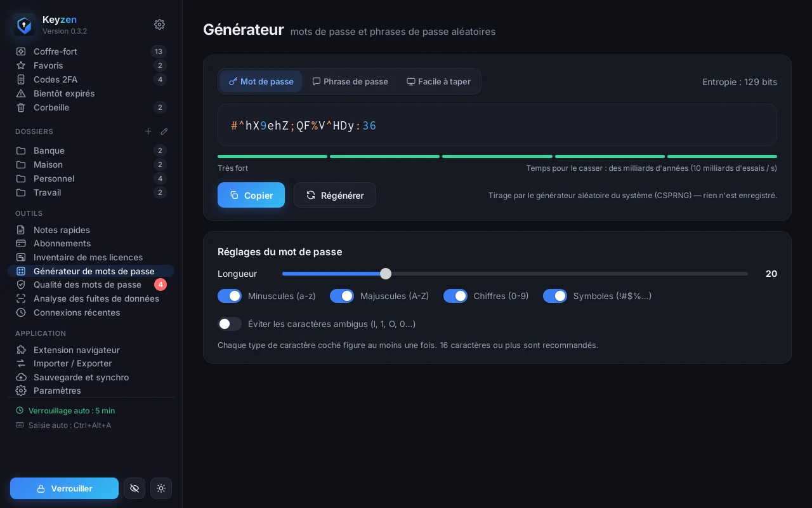Image resolution: width=812 pixels, height=508 pixels.
Task: Click the generated password field
Action: pos(497,125)
